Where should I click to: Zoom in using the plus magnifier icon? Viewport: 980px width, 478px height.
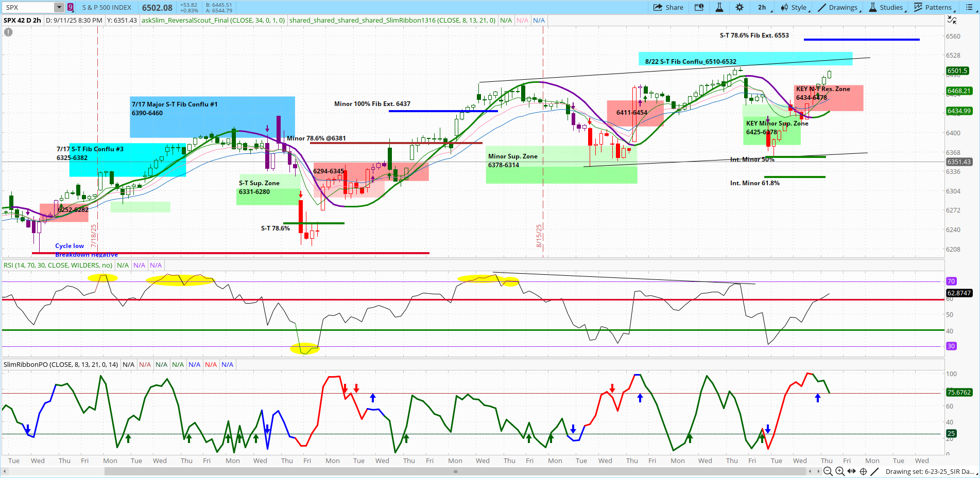coord(839,471)
